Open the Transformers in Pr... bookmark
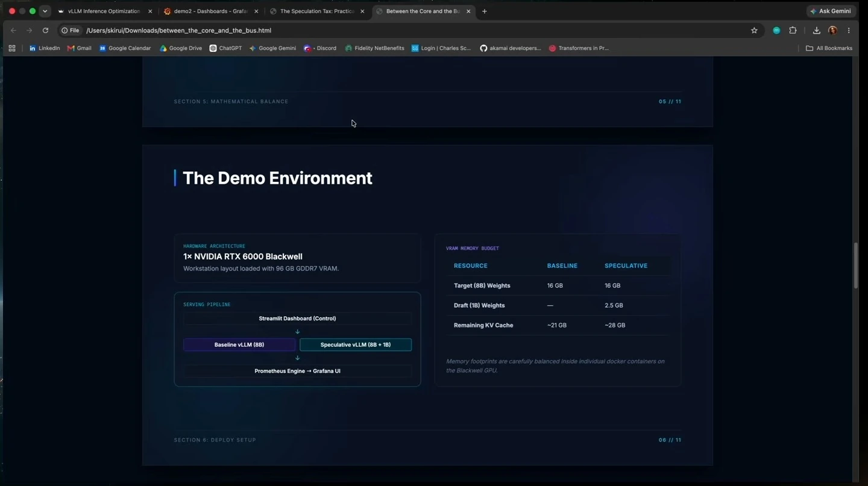 pos(579,48)
